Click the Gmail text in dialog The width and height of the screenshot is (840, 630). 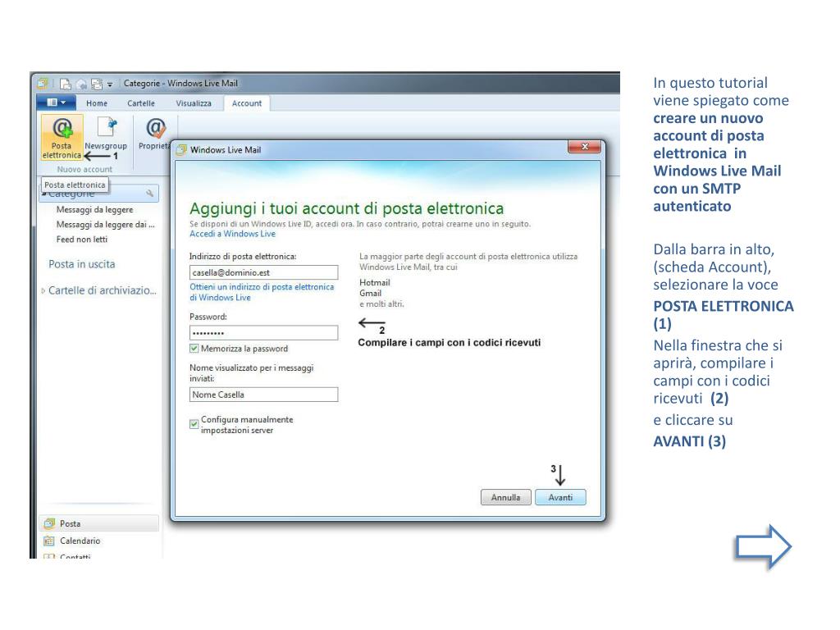pos(370,293)
